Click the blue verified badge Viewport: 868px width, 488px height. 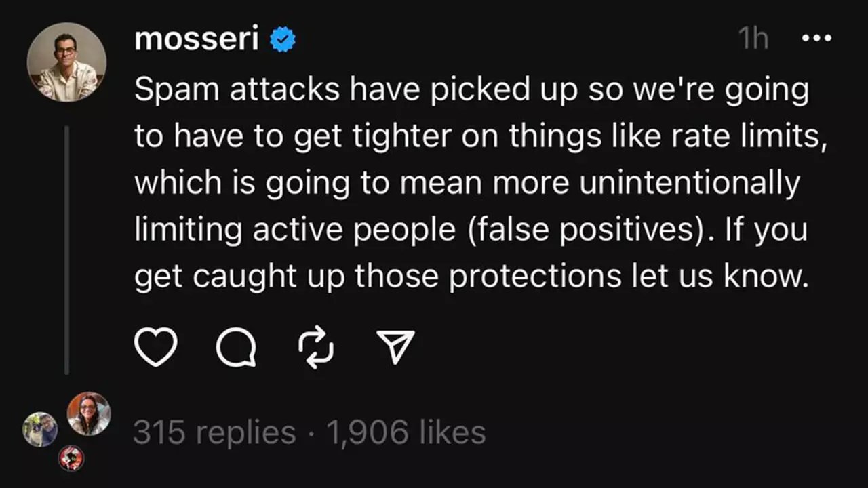283,41
